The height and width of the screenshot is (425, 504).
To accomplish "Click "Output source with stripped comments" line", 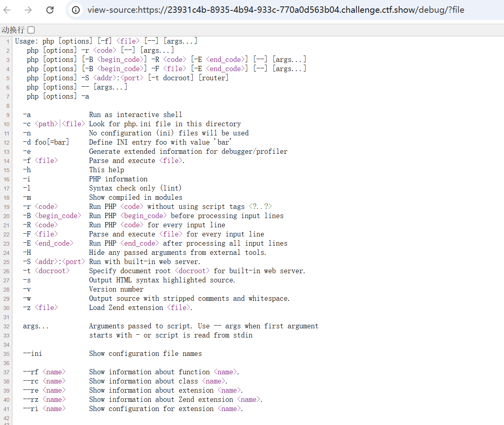I will click(190, 298).
